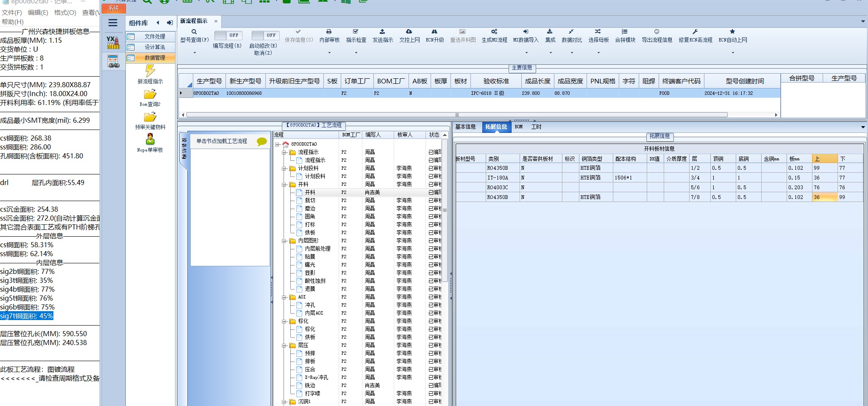Click the 选择母板 shuffle icon
Viewport: 868px width, 406px height.
[598, 32]
